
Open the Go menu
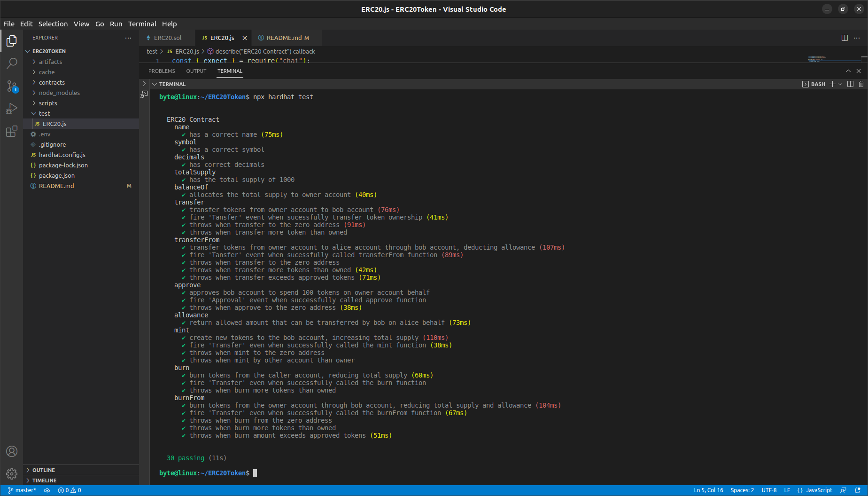pos(100,24)
